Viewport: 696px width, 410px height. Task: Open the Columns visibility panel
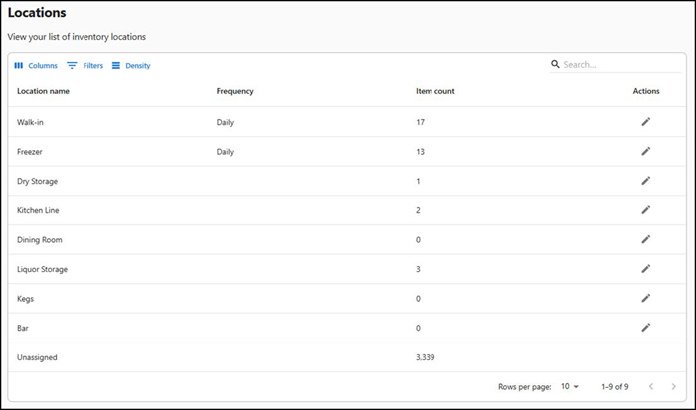coord(36,66)
